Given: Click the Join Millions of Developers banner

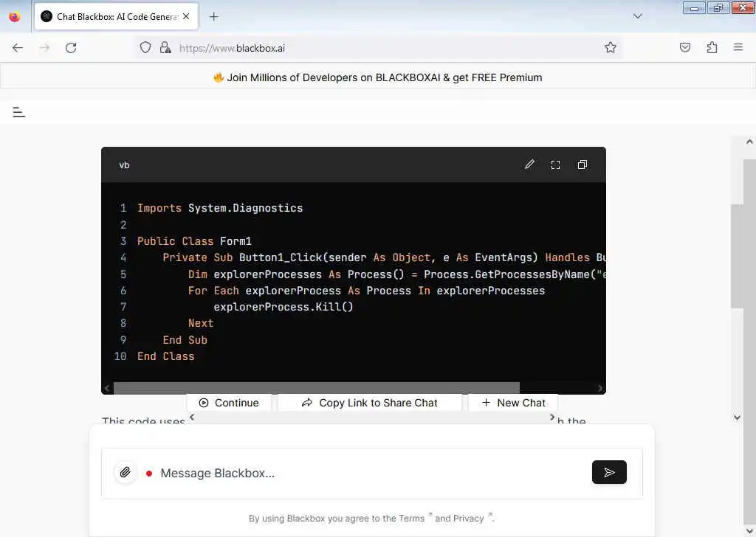Looking at the screenshot, I should [378, 77].
